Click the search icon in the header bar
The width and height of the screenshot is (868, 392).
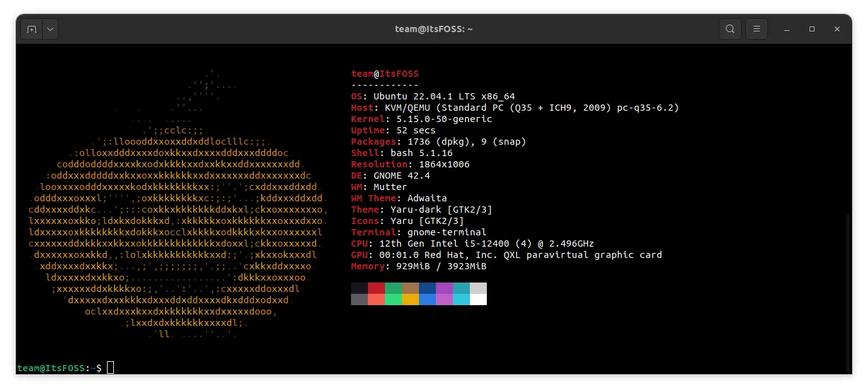coord(730,28)
